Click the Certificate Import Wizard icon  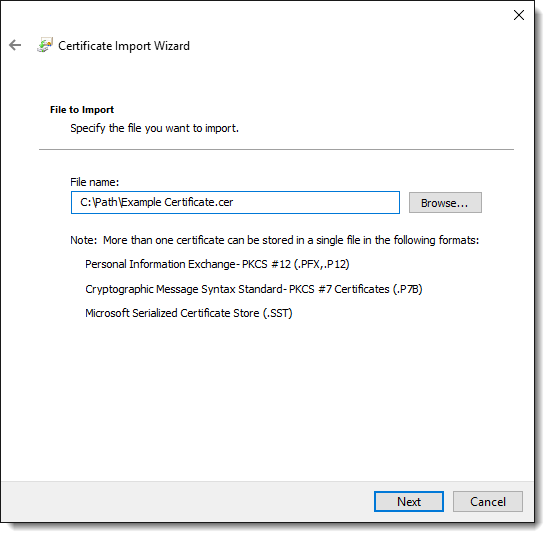45,45
